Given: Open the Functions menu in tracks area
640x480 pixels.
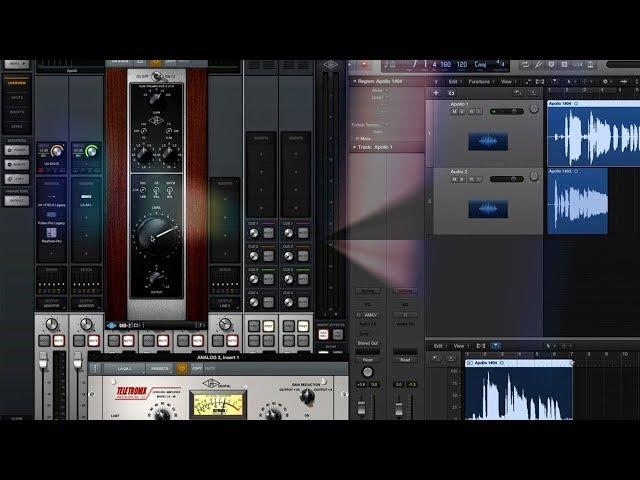Looking at the screenshot, I should [482, 82].
